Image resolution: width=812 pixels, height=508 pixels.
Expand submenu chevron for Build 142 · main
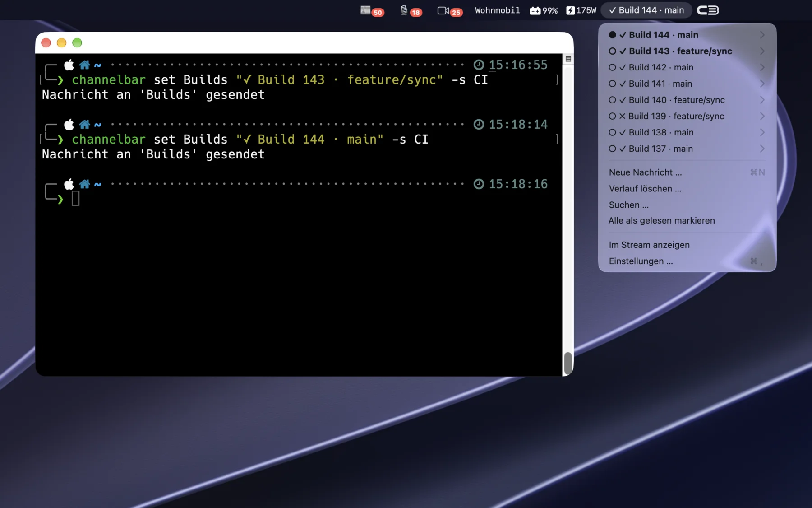click(x=762, y=67)
